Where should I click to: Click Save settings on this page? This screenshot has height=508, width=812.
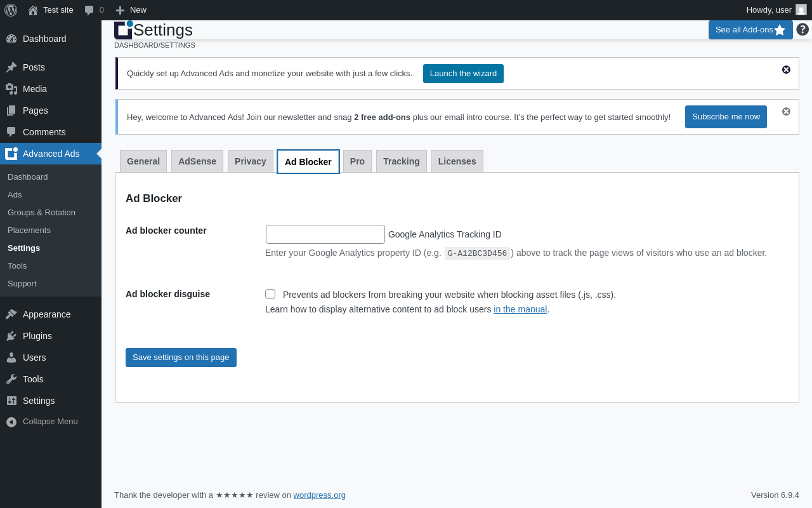point(181,358)
